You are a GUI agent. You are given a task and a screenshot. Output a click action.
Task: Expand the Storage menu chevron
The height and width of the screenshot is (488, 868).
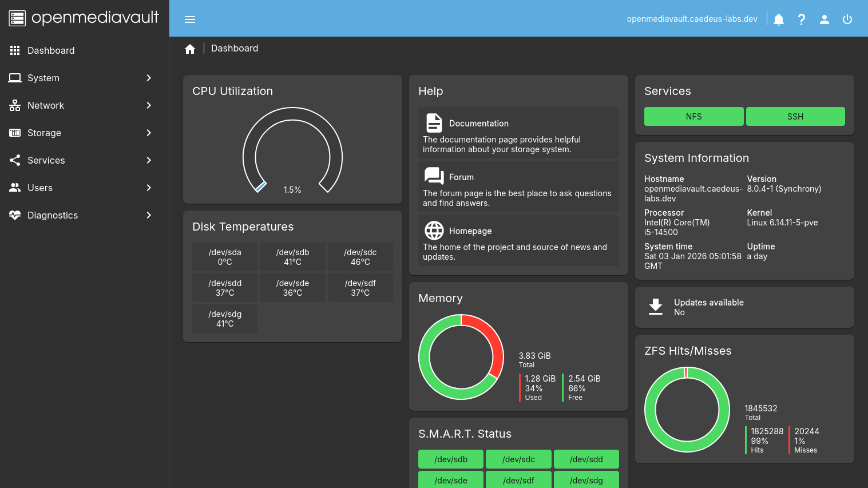[x=149, y=133]
